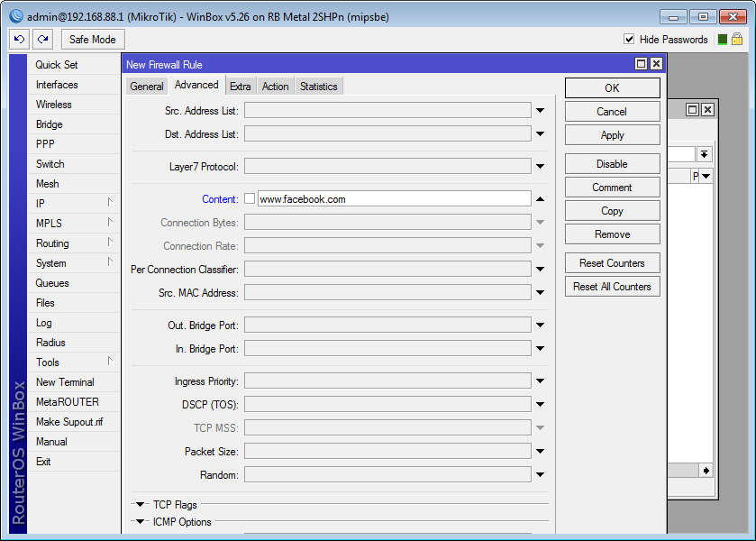Screen dimensions: 756x541
Task: Open the System submenu
Action: pos(74,263)
